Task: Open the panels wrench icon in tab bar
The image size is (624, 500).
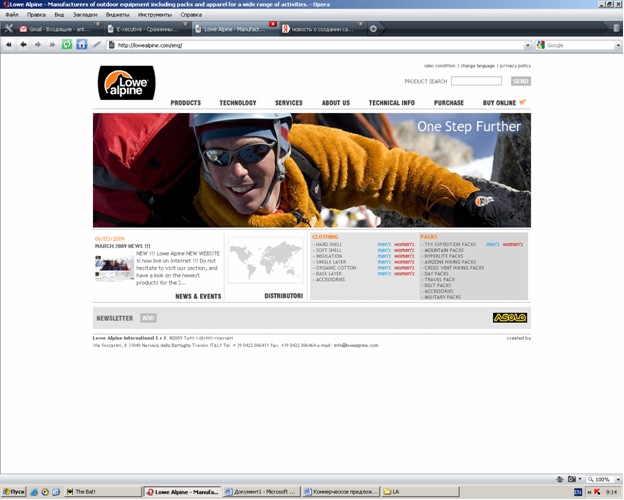Action: pyautogui.click(x=8, y=29)
